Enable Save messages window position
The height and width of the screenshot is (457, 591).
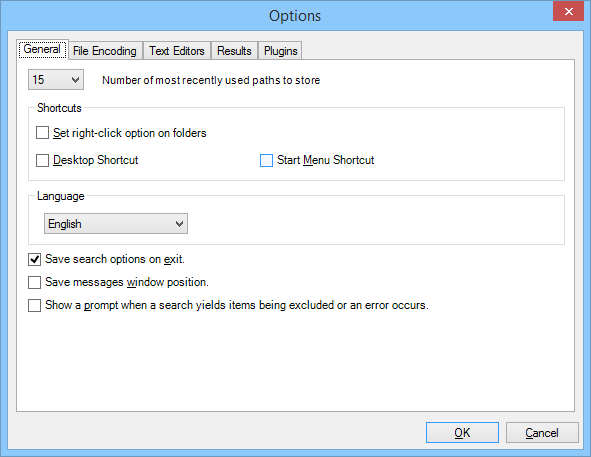click(x=34, y=282)
